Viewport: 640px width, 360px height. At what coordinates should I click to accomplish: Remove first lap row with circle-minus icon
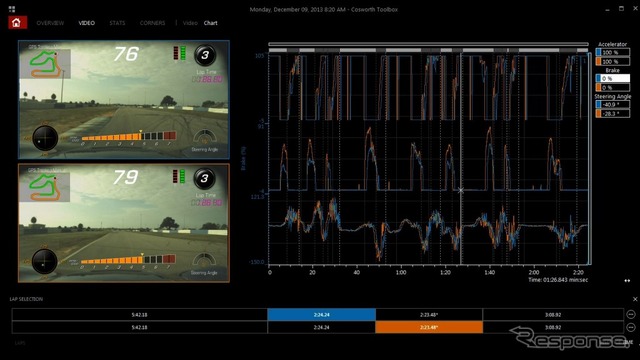click(x=631, y=314)
